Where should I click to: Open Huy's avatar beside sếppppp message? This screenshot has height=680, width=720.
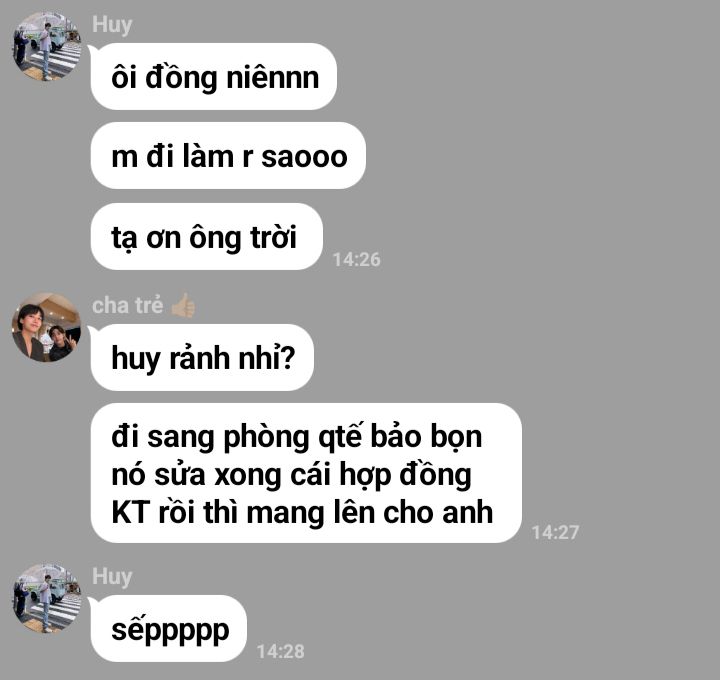[x=47, y=598]
